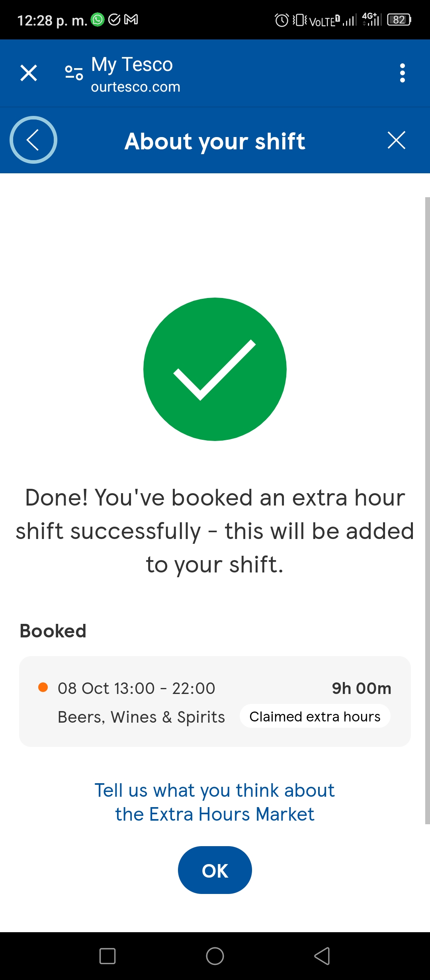Tap the Android recent apps square
Viewport: 430px width, 980px height.
click(x=107, y=956)
